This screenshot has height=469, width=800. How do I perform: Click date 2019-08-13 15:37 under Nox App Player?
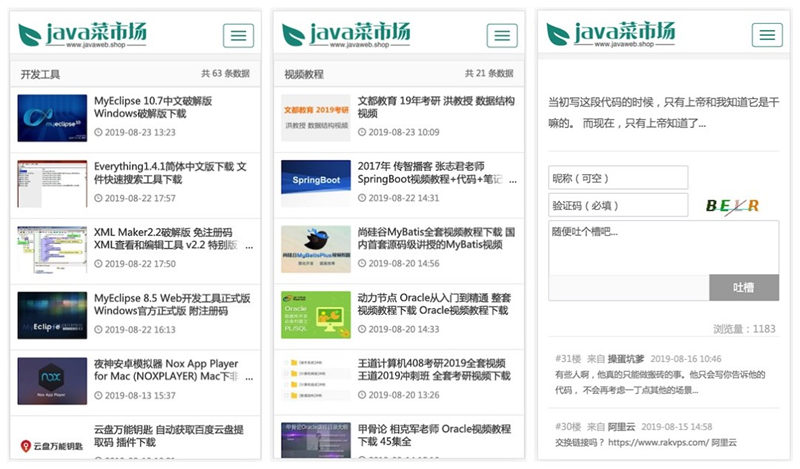pos(140,396)
